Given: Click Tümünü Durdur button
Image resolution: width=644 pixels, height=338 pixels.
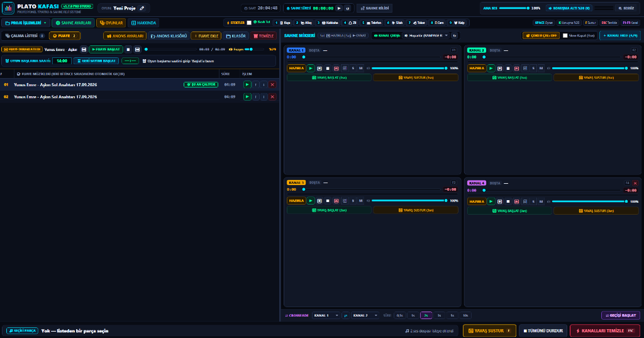Looking at the screenshot, I should tap(543, 330).
